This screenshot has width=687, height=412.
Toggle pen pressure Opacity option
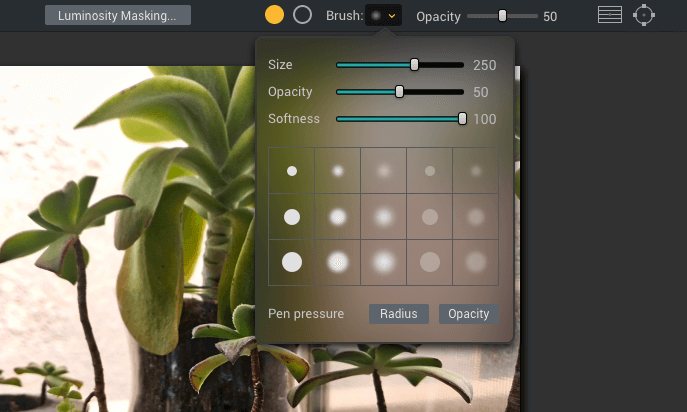(469, 314)
